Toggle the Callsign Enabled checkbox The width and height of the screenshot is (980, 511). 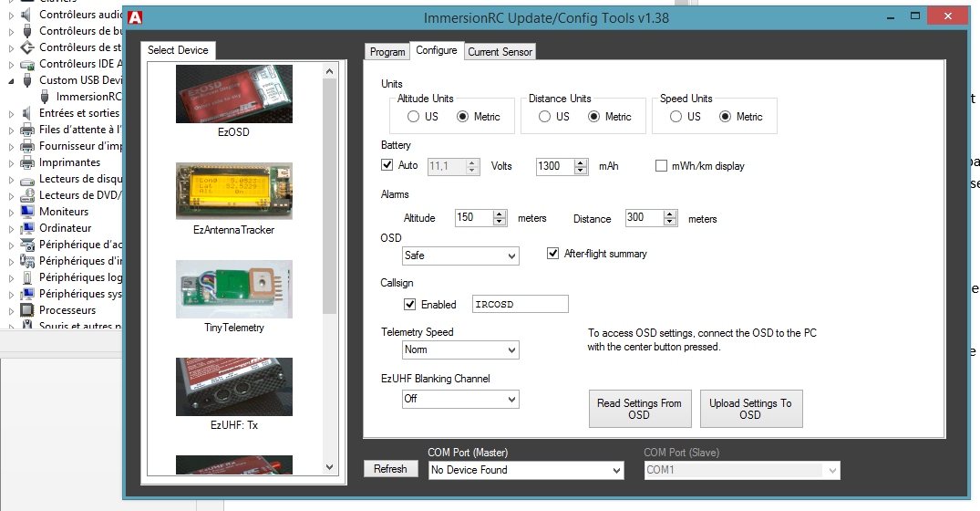[409, 304]
